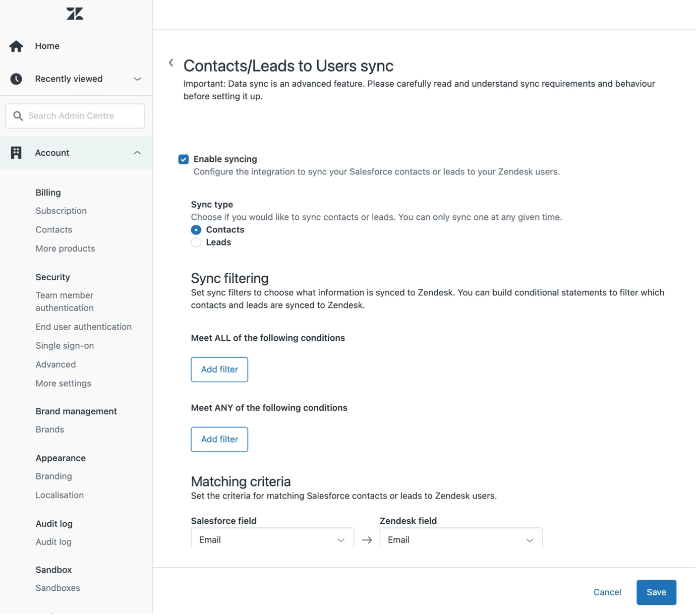Click the Recently viewed clock icon
698x616 pixels.
pos(16,79)
